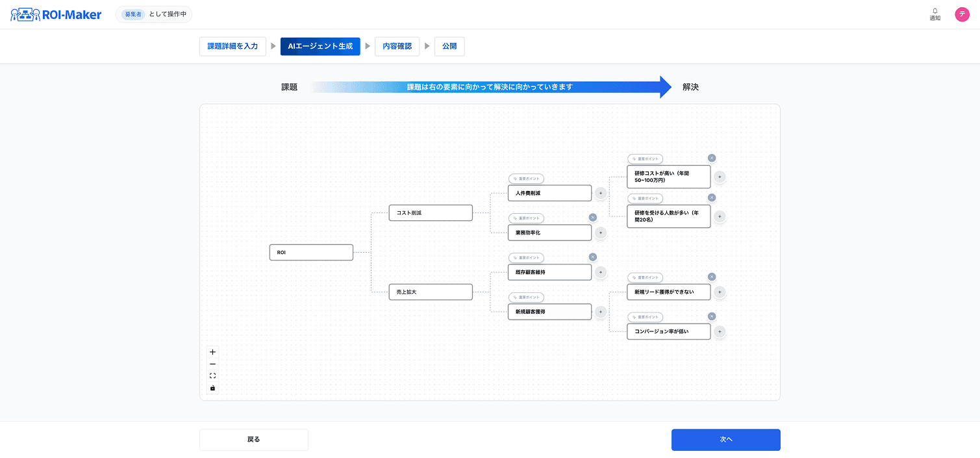Select the コスト削減 node
The width and height of the screenshot is (980, 458).
pos(430,213)
